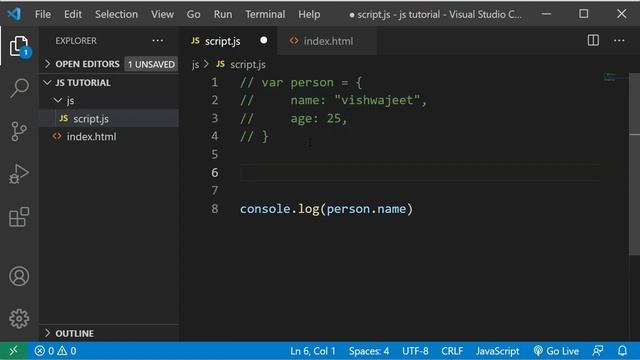
Task: Open the Manage gear icon
Action: [19, 318]
